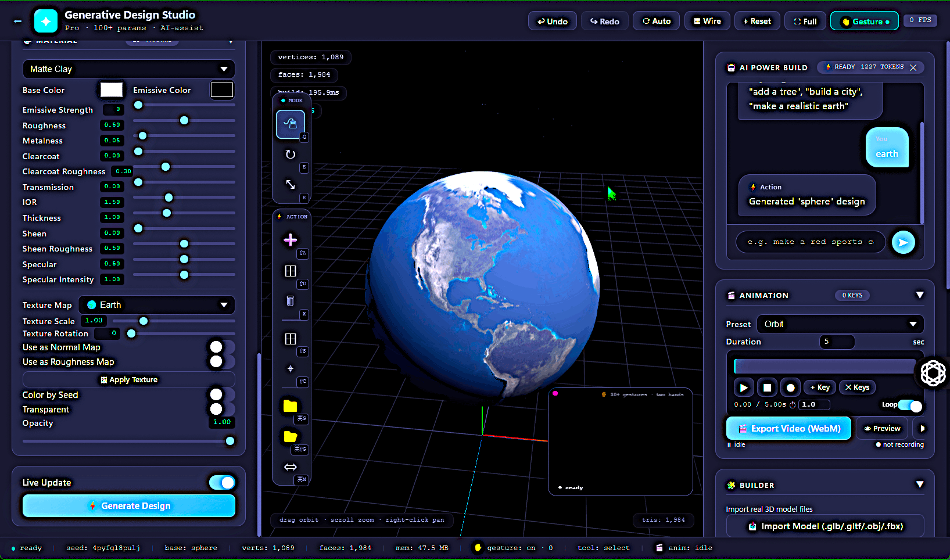
Task: Click the Texture Scale slider handle
Action: pos(144,321)
